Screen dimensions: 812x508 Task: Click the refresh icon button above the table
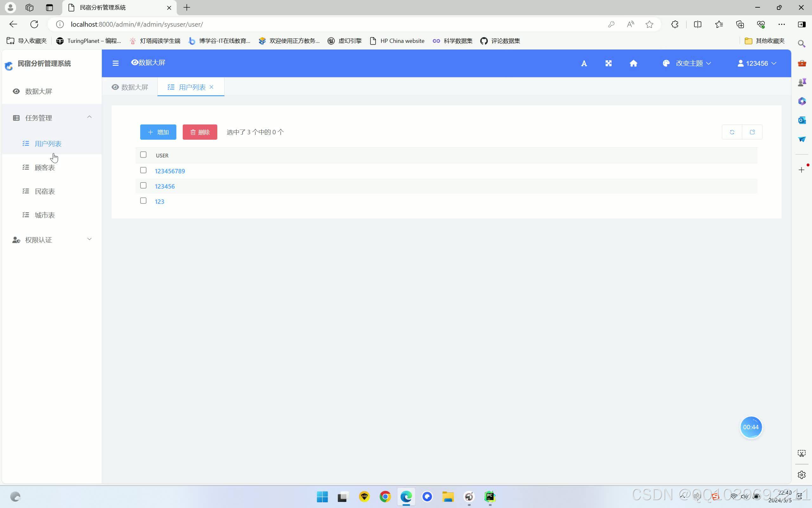(x=732, y=132)
